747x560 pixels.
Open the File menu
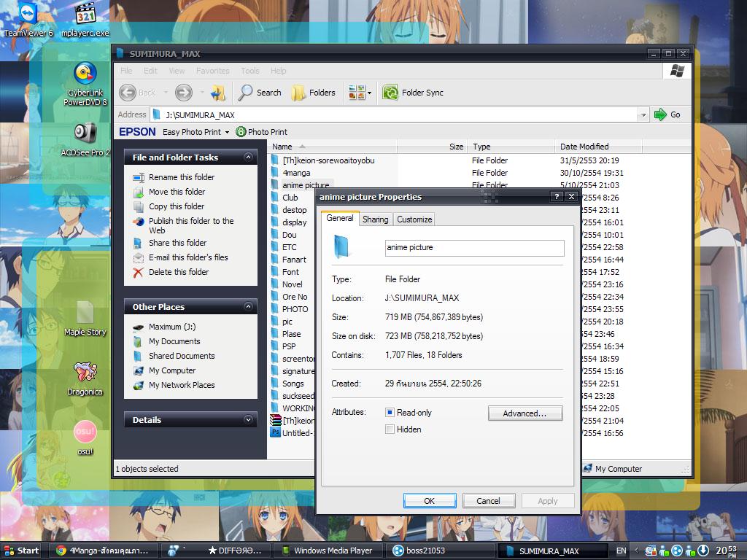pos(126,71)
